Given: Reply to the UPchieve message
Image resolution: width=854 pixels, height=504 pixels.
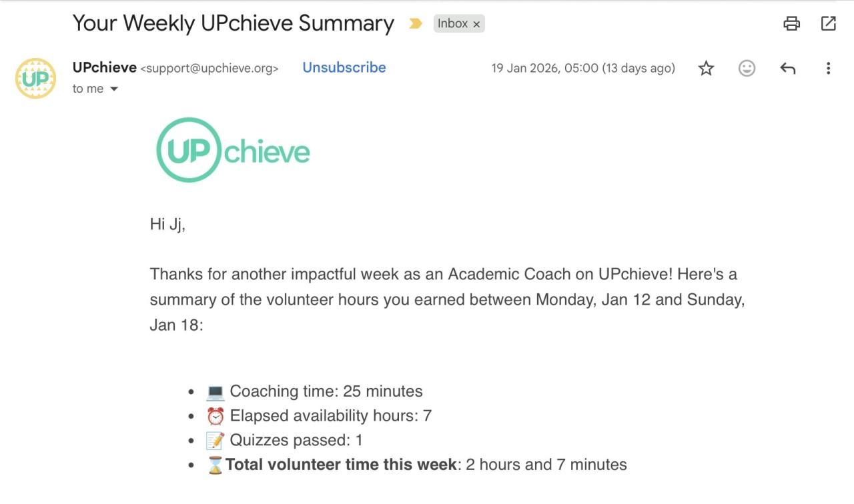Looking at the screenshot, I should (787, 68).
